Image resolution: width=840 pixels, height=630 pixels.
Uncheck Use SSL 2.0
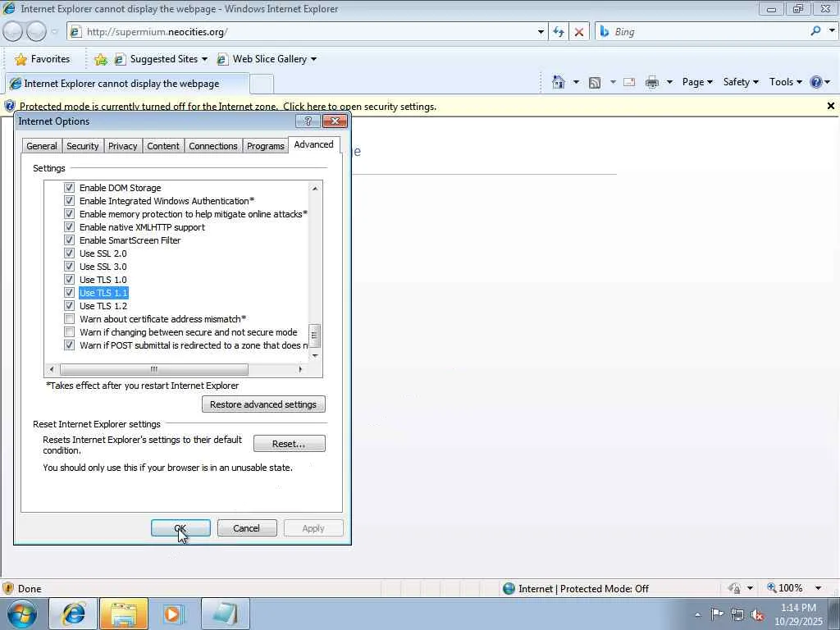pos(69,253)
